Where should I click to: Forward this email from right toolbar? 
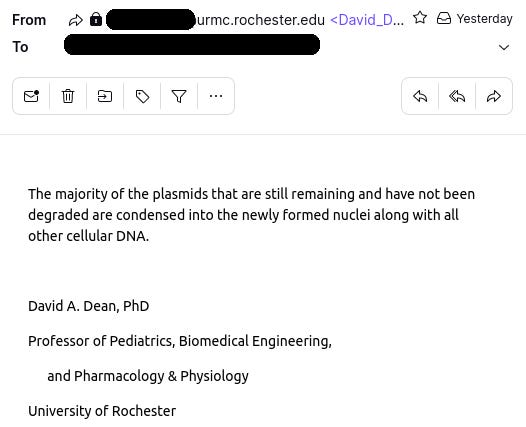(x=494, y=96)
